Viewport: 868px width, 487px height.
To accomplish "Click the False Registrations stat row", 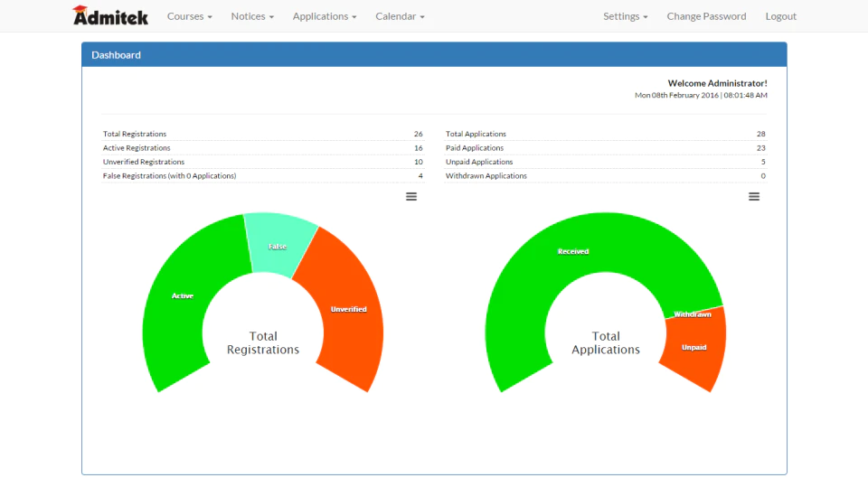I will (263, 175).
